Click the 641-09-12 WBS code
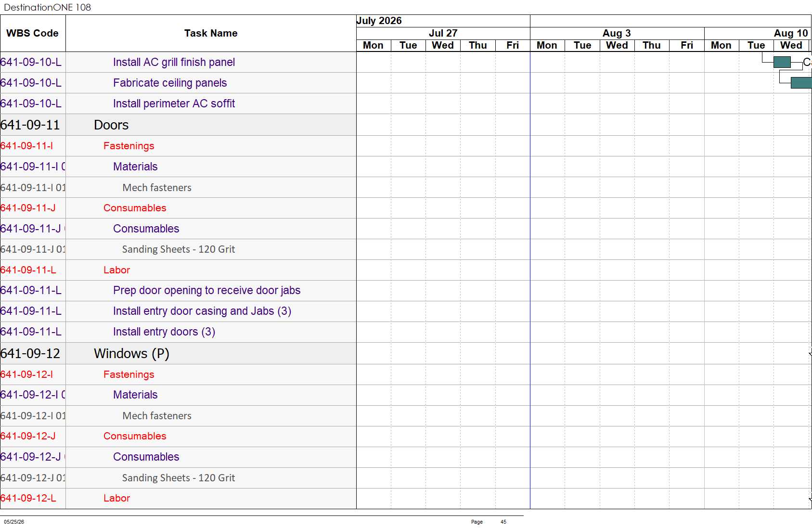This screenshot has width=812, height=528. pos(30,353)
